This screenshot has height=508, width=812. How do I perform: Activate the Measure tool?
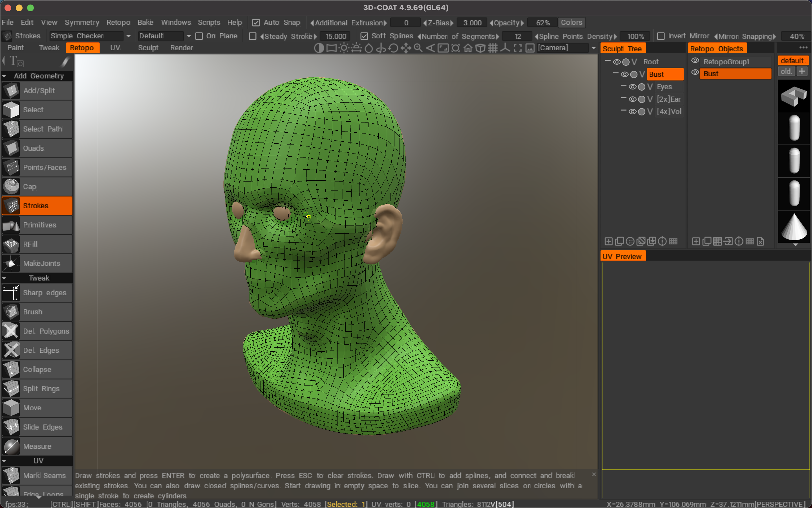click(37, 446)
